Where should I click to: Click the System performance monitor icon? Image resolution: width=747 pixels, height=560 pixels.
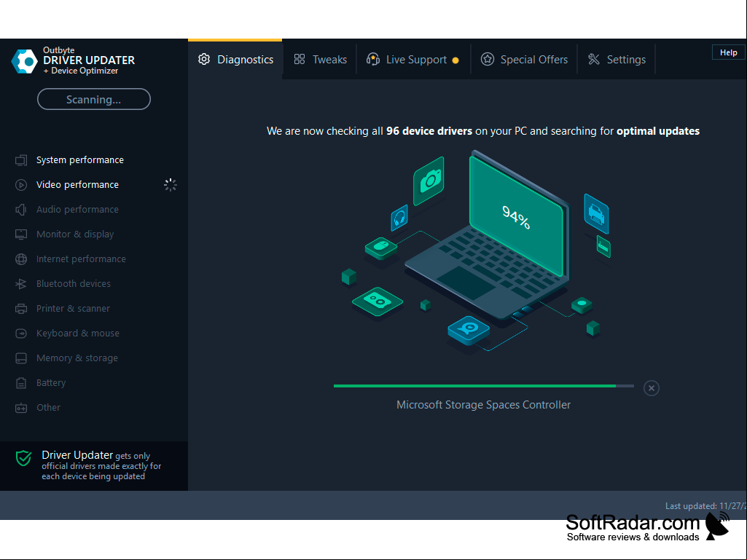tap(21, 160)
